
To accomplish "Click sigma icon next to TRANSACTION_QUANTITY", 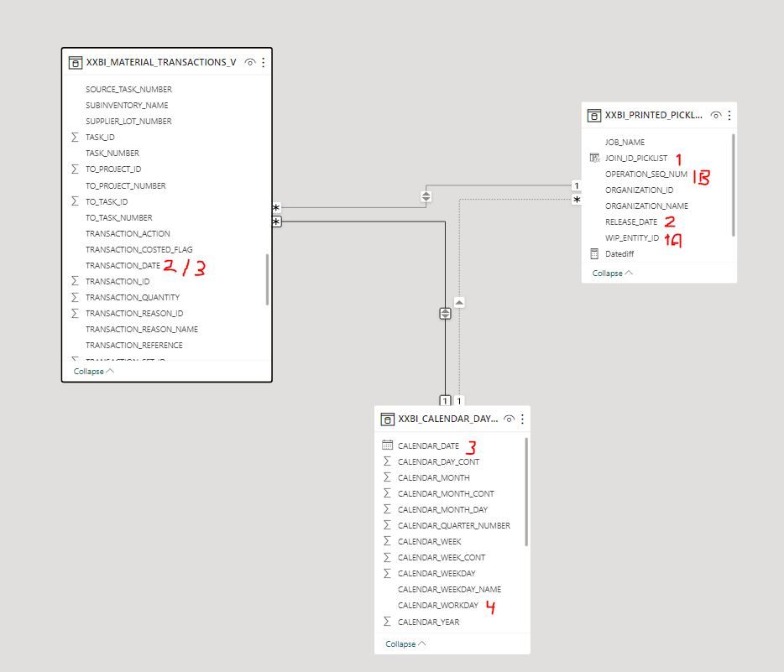I will pos(75,297).
